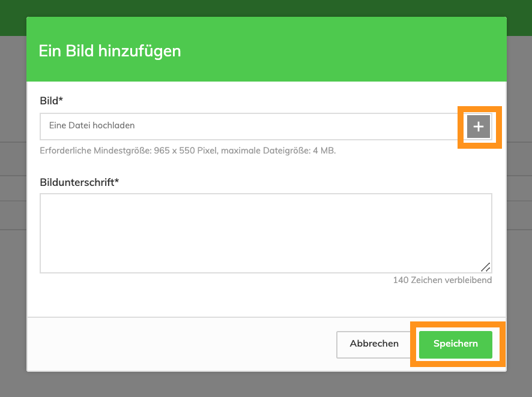Click the 'Bild*' field label
This screenshot has width=532, height=397.
51,100
